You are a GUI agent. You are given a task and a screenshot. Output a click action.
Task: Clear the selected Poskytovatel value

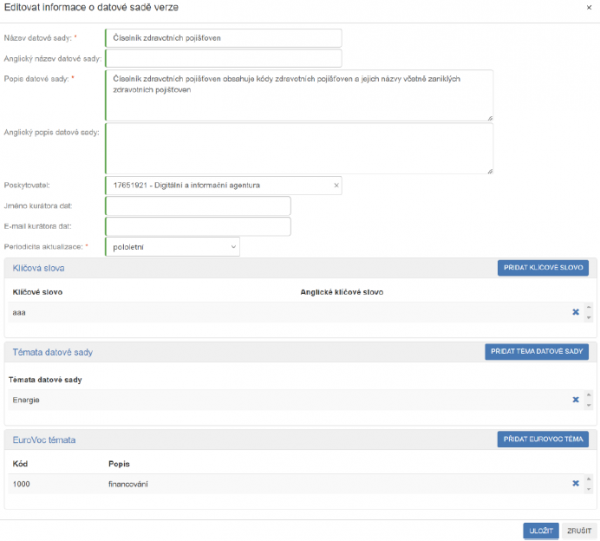pos(336,185)
